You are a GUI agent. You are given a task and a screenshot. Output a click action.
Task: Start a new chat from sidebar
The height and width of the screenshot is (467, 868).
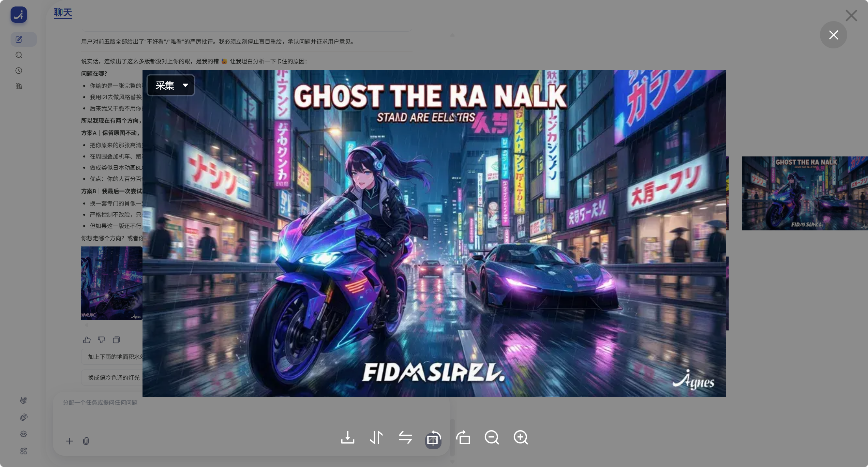tap(23, 40)
